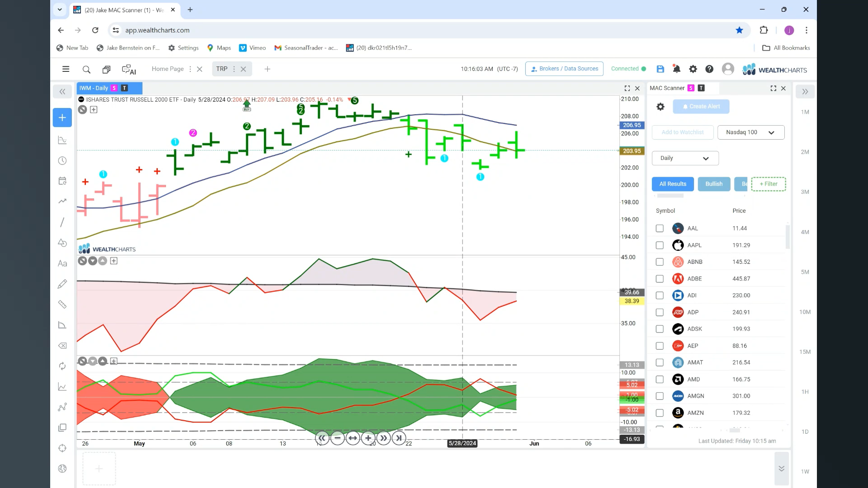Open the calendar icon in sidebar
Screen dimensions: 868x488
62,181
